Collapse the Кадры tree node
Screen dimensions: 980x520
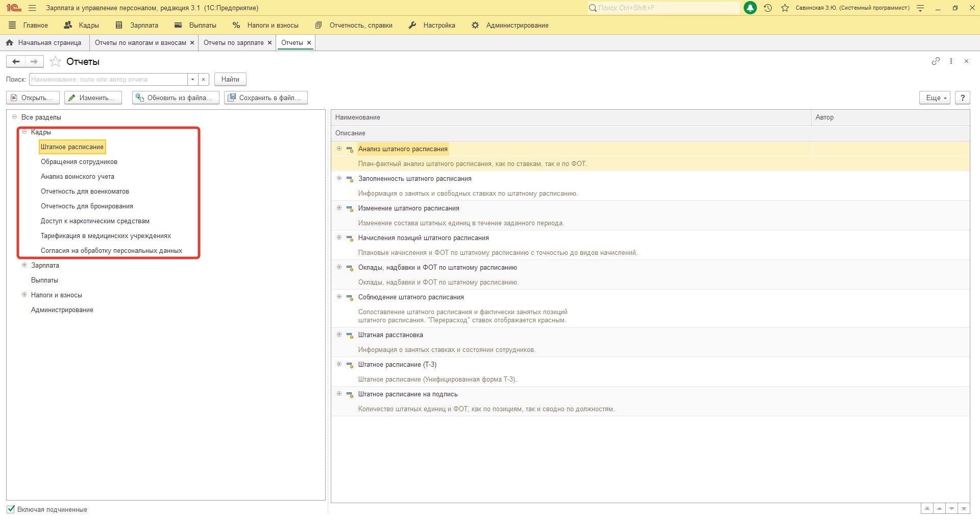tap(24, 132)
